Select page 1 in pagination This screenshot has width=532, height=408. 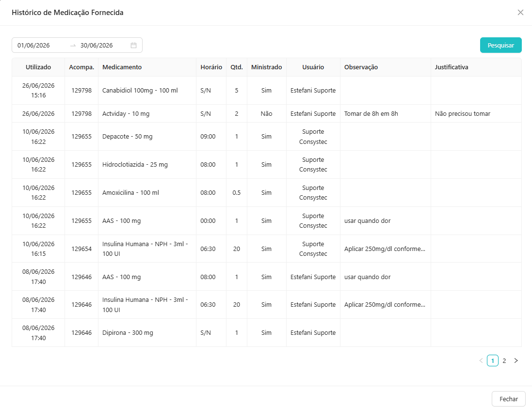tap(492, 361)
